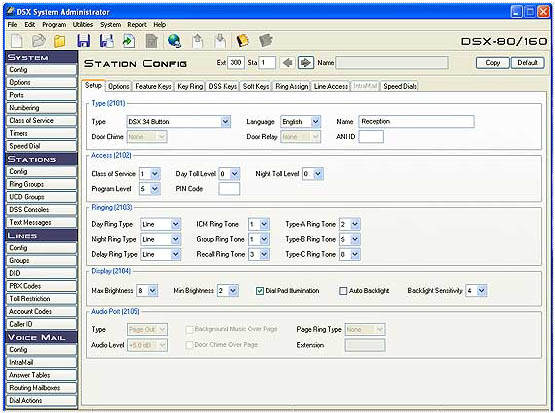
Task: Open Routing Mailboxes in Voice Mail sidebar
Action: point(41,388)
